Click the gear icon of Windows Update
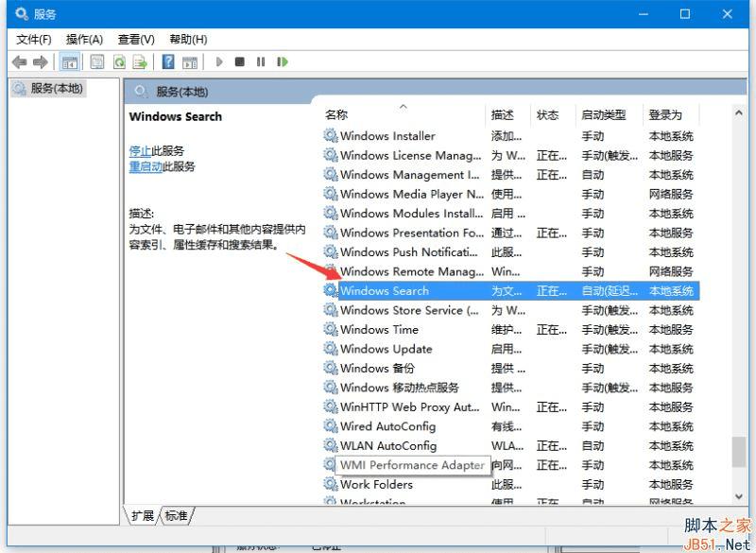The width and height of the screenshot is (756, 553). [x=330, y=348]
